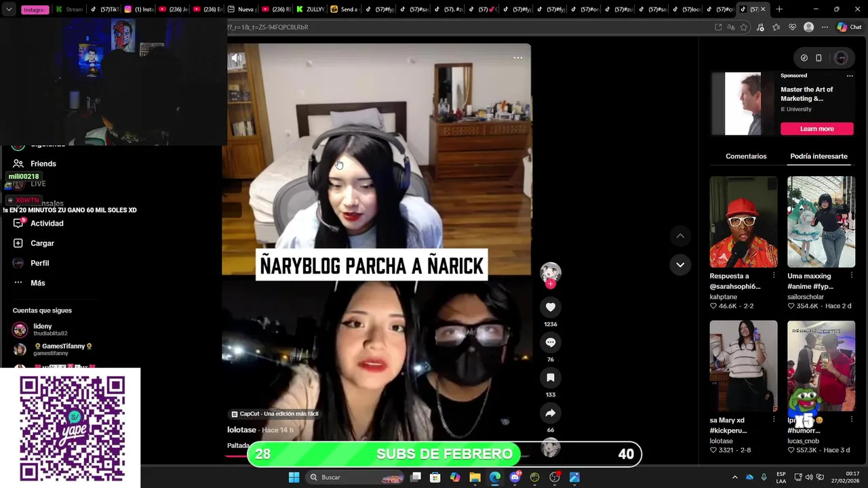Switch to the Instagram browser tab group
The width and height of the screenshot is (868, 488).
click(x=35, y=9)
